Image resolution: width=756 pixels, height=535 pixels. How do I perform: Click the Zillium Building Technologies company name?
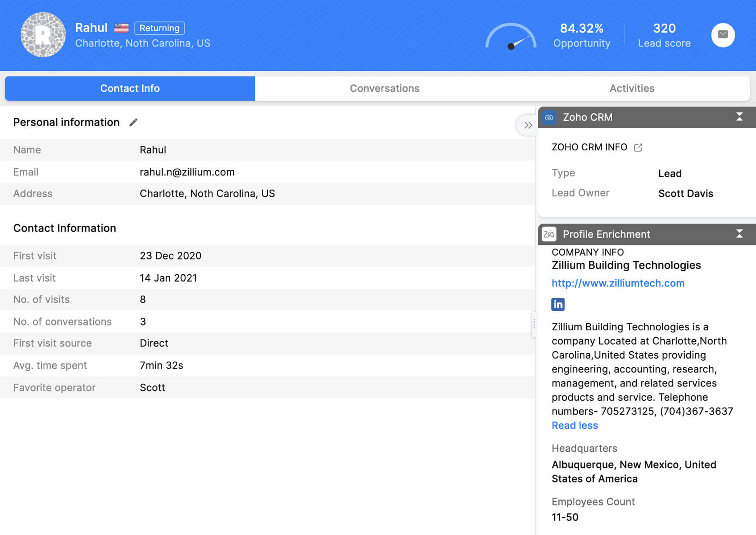(x=626, y=265)
